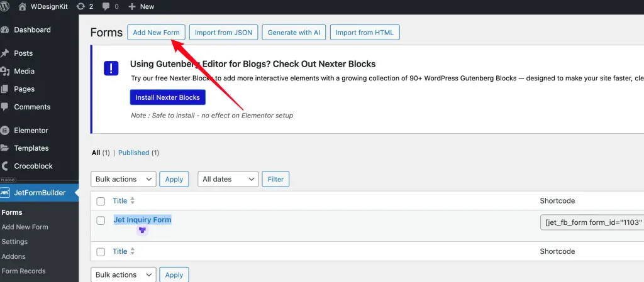Screen dimensions: 644x282
Task: Click Import from JSON button
Action: pyautogui.click(x=223, y=33)
